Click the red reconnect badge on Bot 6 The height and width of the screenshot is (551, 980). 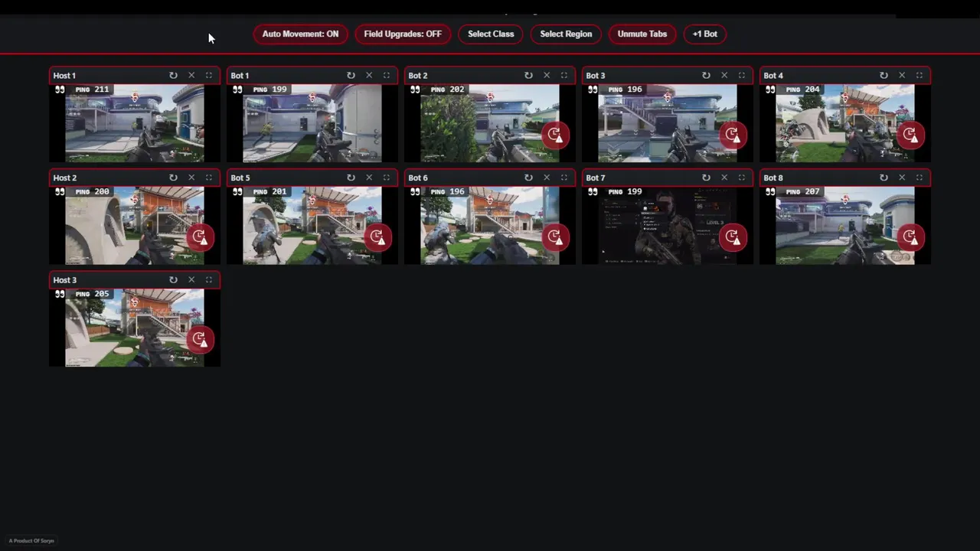[555, 237]
